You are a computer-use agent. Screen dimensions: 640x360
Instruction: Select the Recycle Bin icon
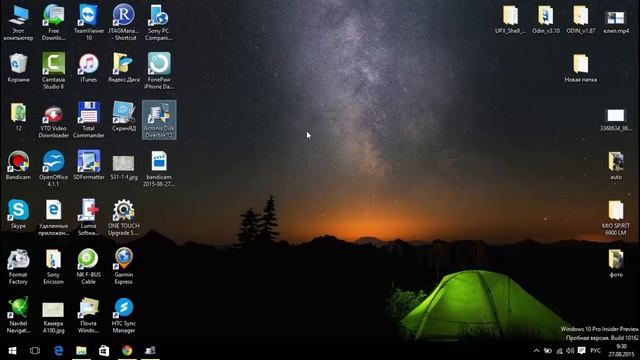point(18,68)
